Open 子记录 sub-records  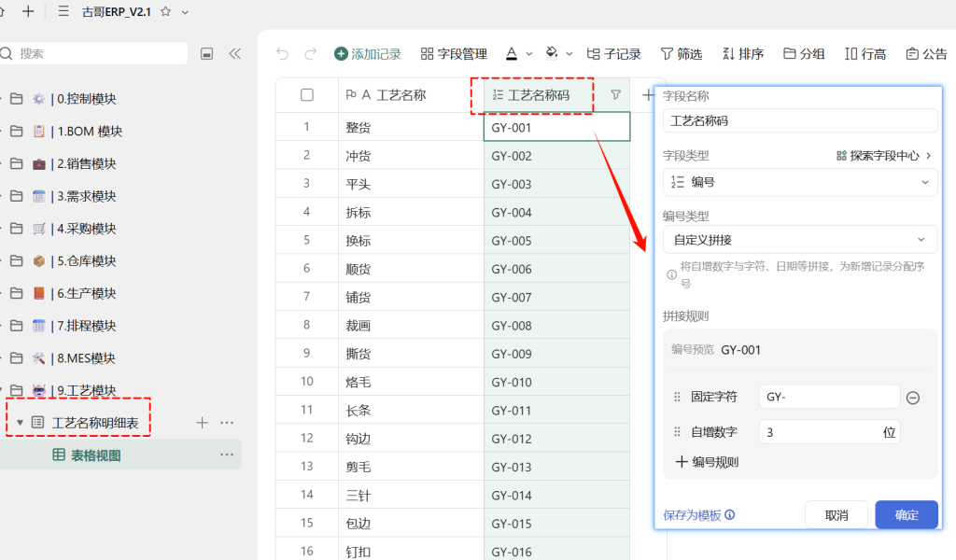point(613,54)
